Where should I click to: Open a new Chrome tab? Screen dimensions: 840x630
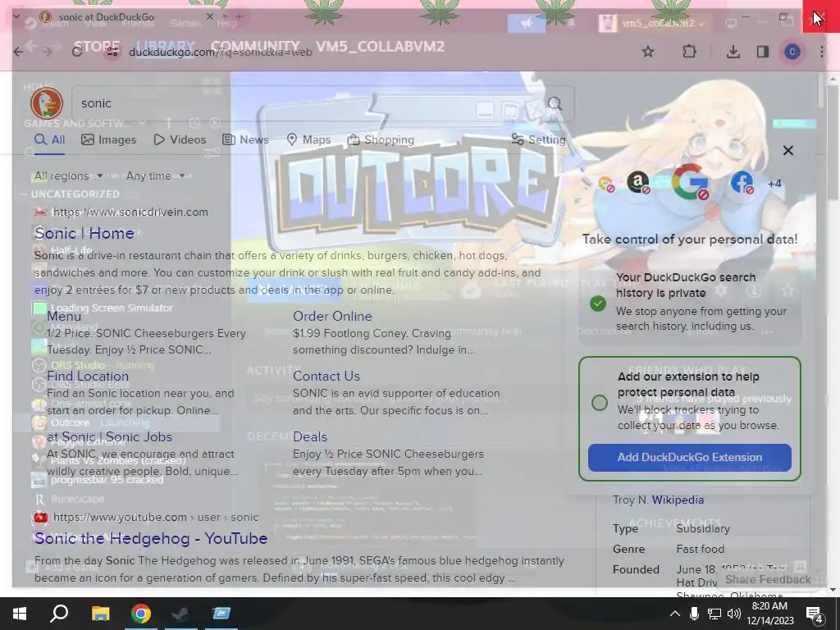click(240, 17)
